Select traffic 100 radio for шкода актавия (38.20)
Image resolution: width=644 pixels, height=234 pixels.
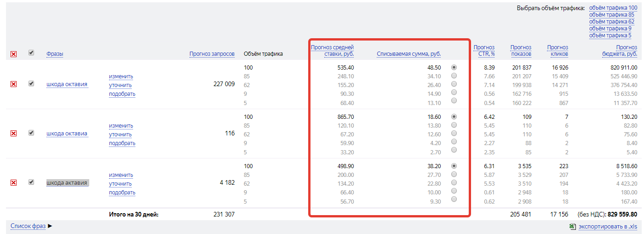pyautogui.click(x=454, y=166)
